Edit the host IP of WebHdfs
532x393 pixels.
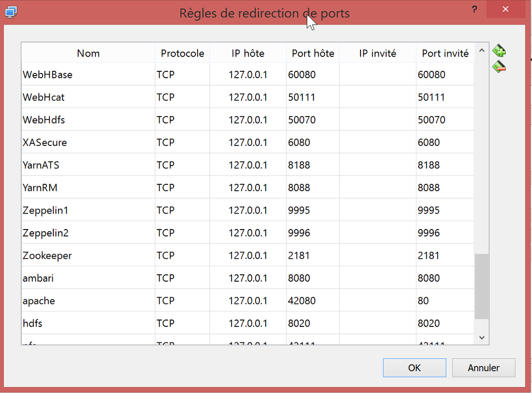[248, 119]
